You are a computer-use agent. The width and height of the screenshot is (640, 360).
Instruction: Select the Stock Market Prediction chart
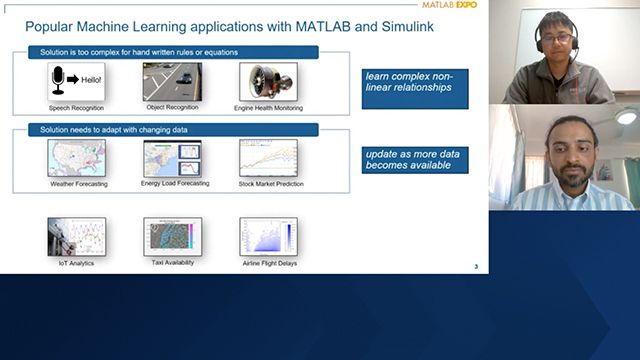click(x=268, y=158)
